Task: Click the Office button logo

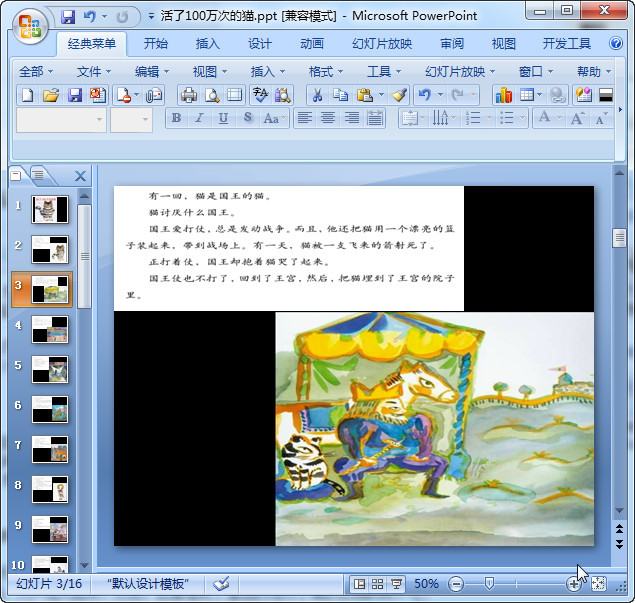Action: tap(29, 26)
